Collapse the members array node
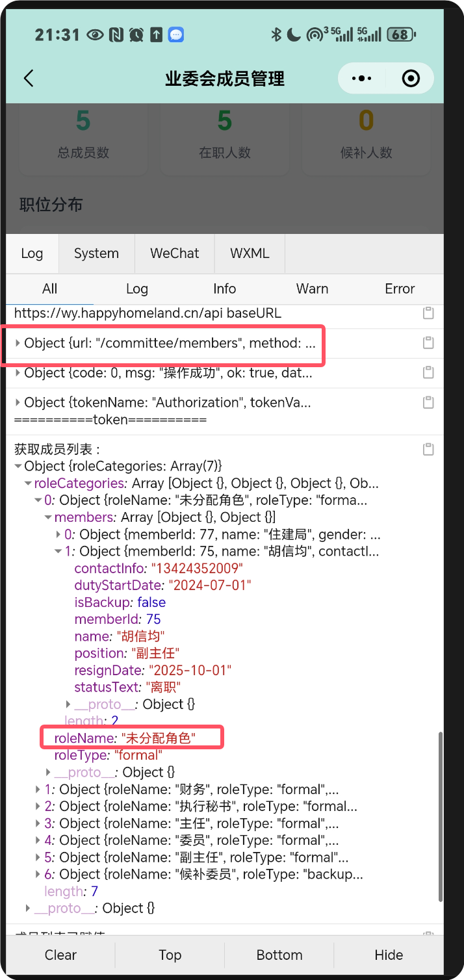 coord(48,517)
